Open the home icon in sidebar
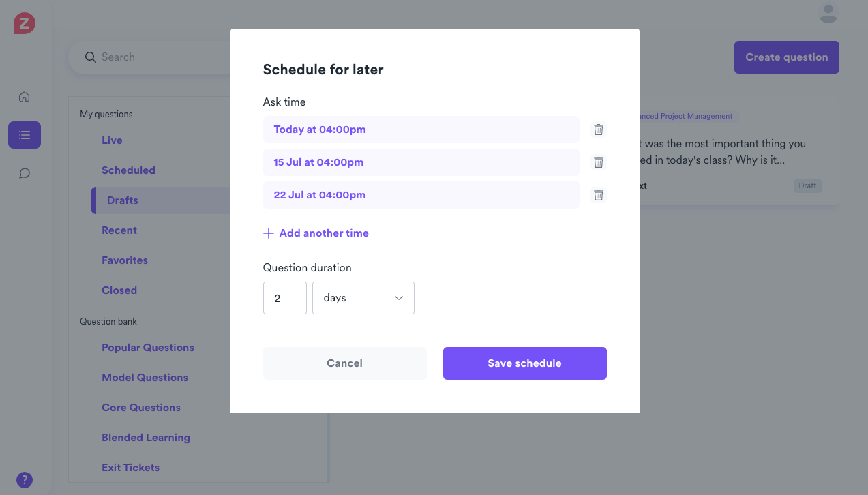This screenshot has height=495, width=868. [25, 97]
